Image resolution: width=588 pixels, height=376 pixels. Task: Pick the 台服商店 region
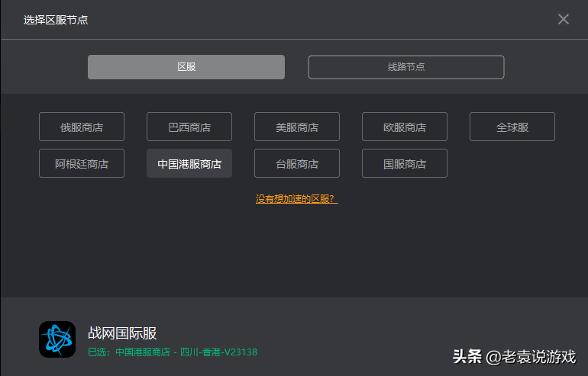(297, 164)
